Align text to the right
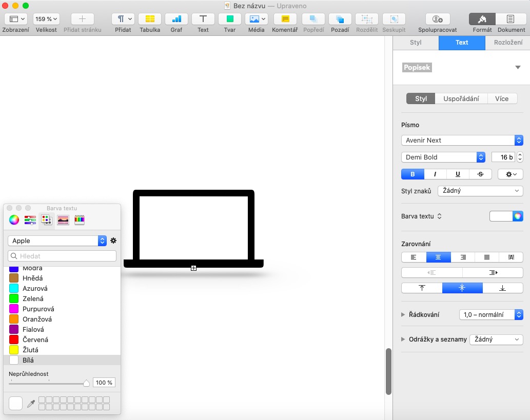The width and height of the screenshot is (530, 420). click(463, 257)
